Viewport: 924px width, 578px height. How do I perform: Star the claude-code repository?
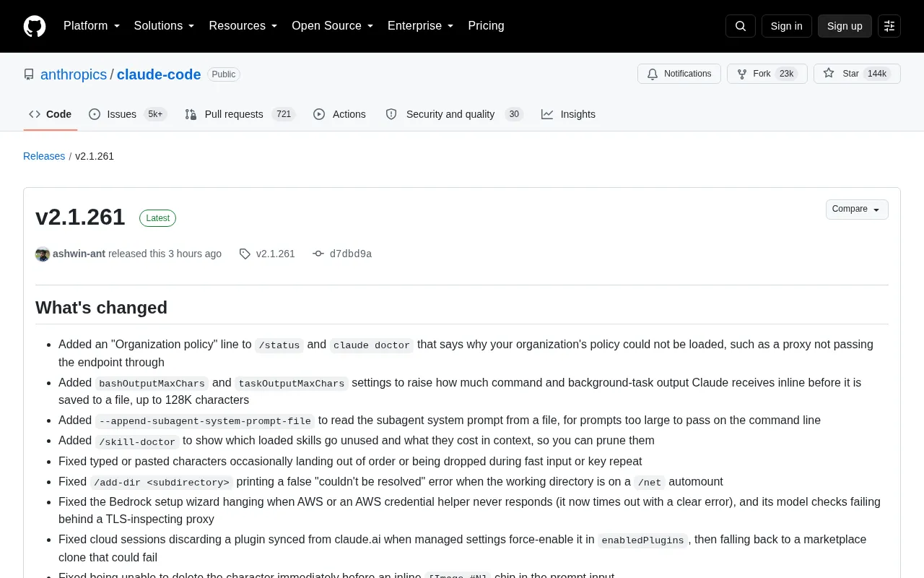[x=857, y=74]
